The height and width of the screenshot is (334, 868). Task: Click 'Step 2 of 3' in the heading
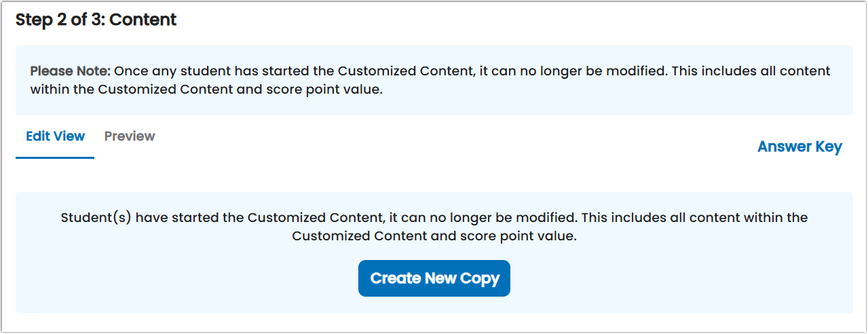coord(60,20)
